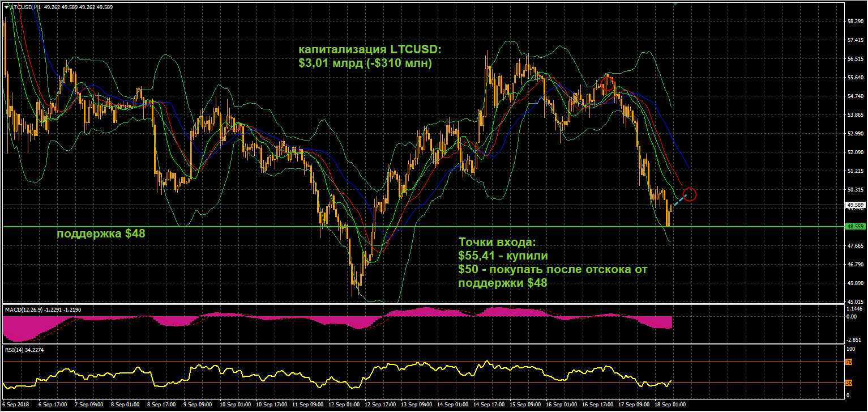Click price scale value 55.640
Viewport: 868px width, 412px height.
[x=855, y=78]
